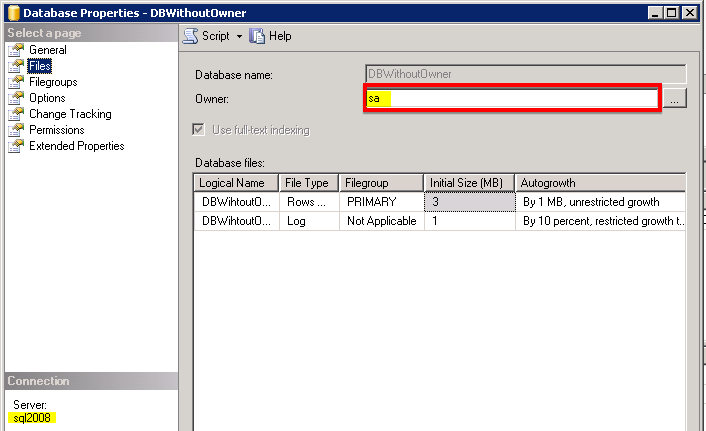
Task: Minimize the Database Properties window
Action: pyautogui.click(x=655, y=13)
